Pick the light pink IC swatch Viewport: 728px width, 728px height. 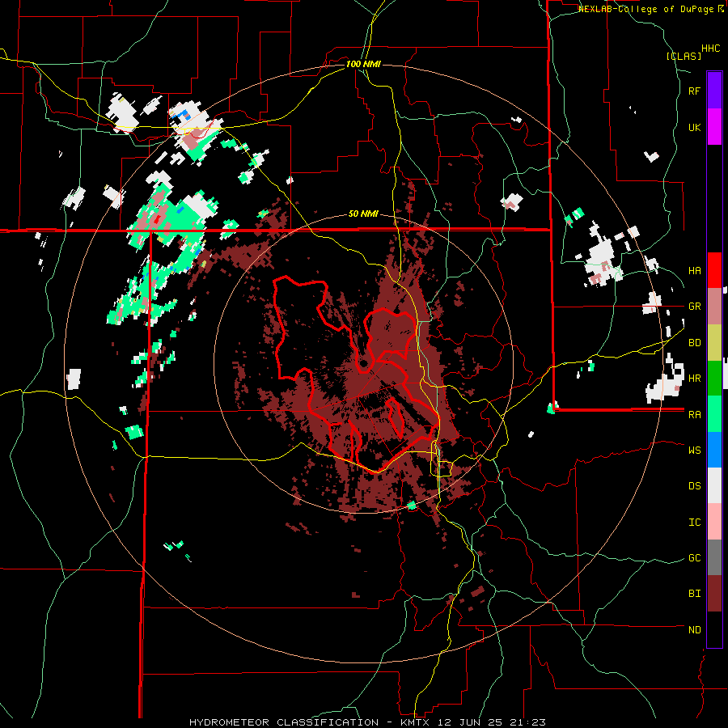pos(714,522)
